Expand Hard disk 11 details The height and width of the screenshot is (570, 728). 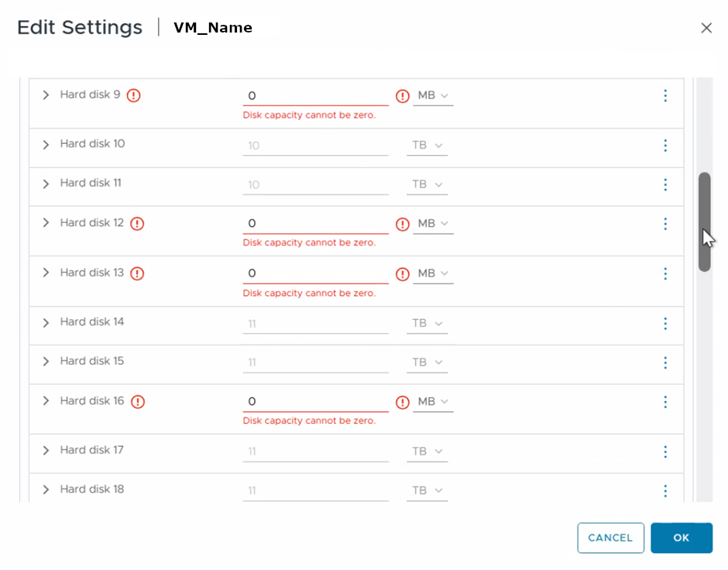coord(46,184)
